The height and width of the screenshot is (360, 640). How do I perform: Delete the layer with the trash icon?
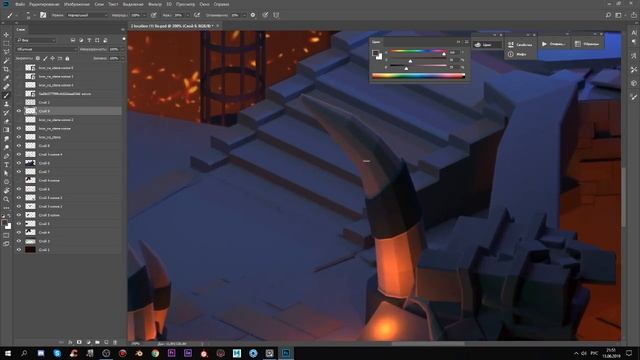115,342
